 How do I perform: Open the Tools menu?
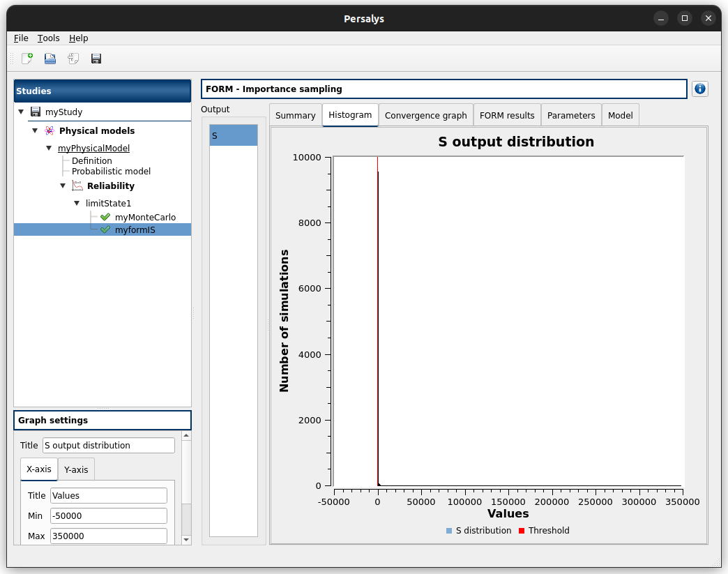click(x=48, y=38)
